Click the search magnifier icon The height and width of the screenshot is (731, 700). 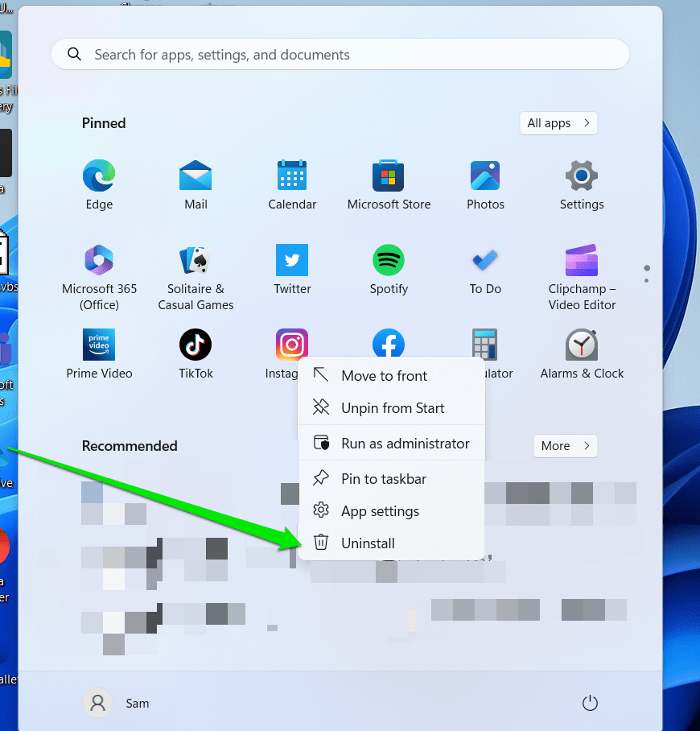(x=75, y=55)
